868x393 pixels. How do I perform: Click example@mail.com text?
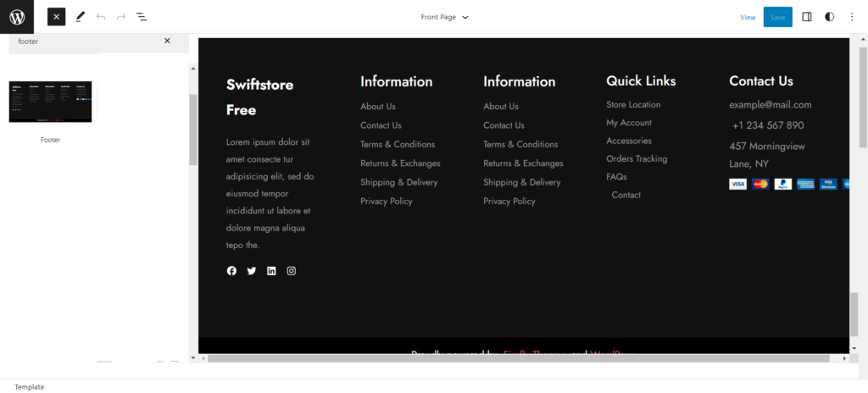pyautogui.click(x=771, y=105)
